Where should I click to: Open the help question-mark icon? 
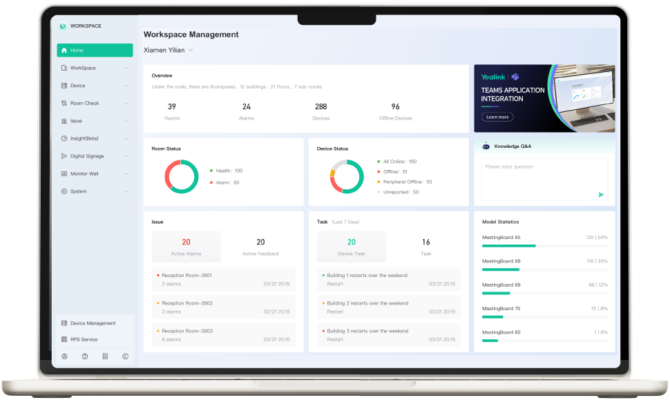click(85, 356)
